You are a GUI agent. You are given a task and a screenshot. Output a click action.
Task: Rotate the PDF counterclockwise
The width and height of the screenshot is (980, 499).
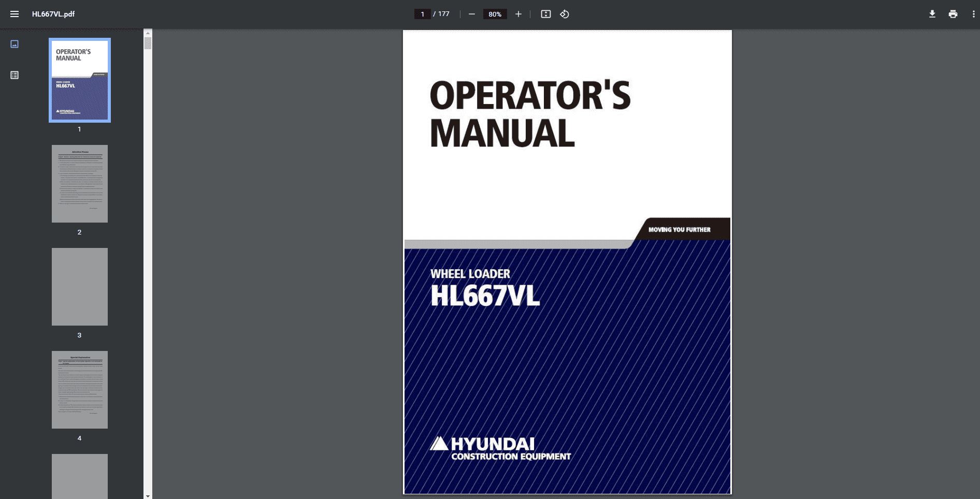[x=565, y=14]
